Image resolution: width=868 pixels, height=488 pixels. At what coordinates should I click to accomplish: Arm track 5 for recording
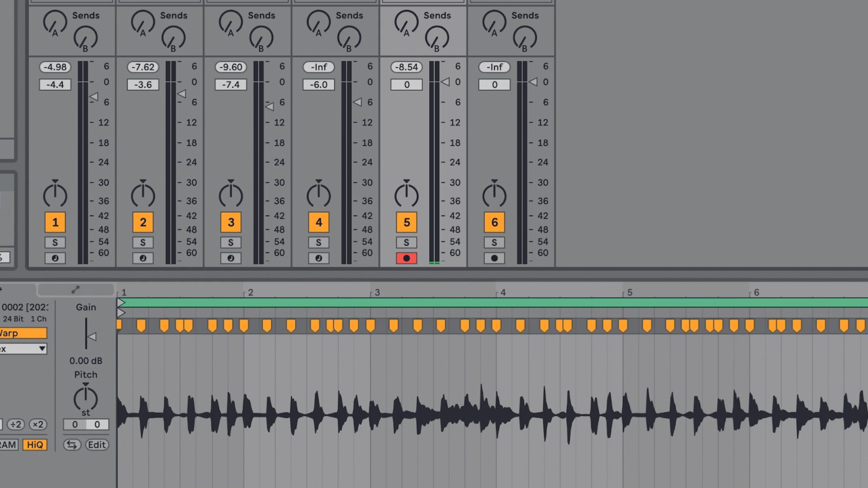click(406, 258)
